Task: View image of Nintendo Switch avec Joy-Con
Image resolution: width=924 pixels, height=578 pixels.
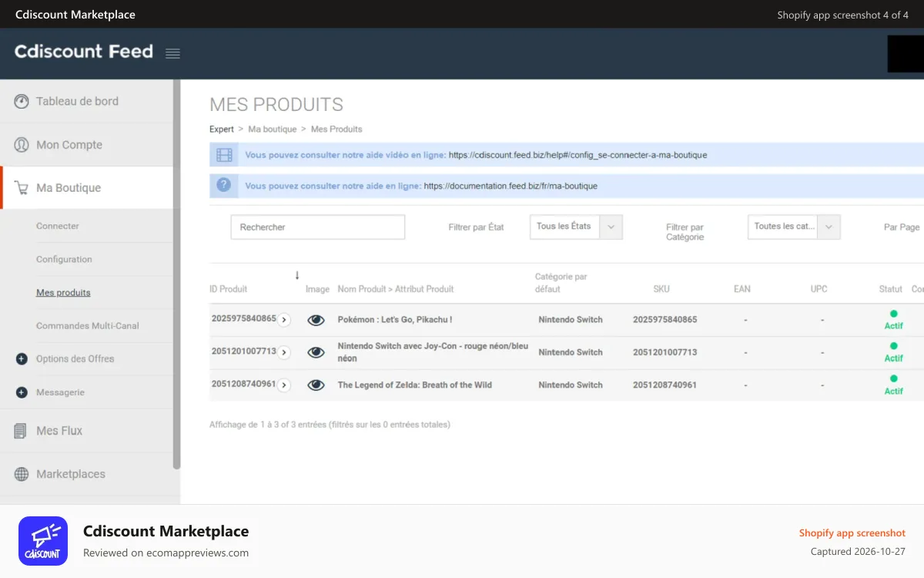Action: (316, 352)
